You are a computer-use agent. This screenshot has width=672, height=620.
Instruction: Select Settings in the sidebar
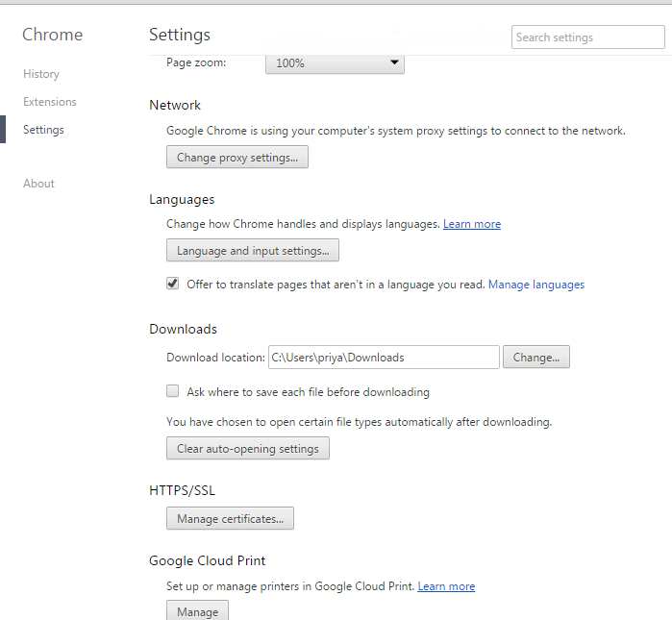click(x=43, y=130)
